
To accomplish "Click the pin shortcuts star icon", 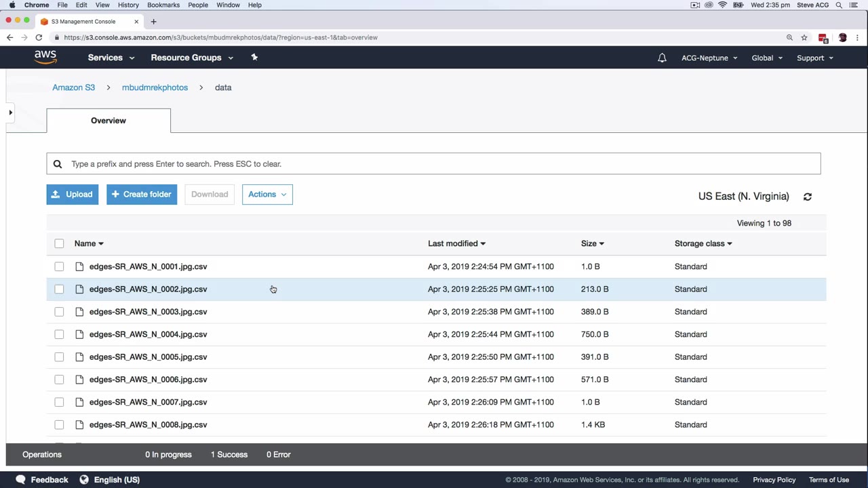I will click(254, 58).
